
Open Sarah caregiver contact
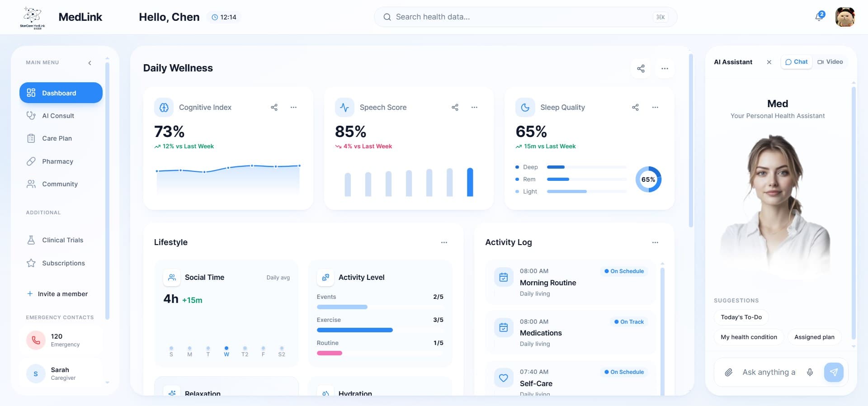(x=61, y=373)
